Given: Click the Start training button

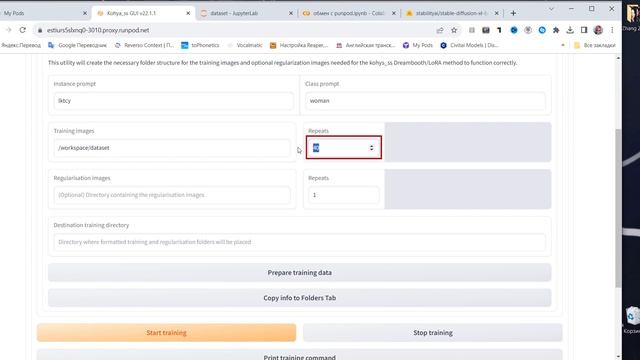Looking at the screenshot, I should [167, 333].
